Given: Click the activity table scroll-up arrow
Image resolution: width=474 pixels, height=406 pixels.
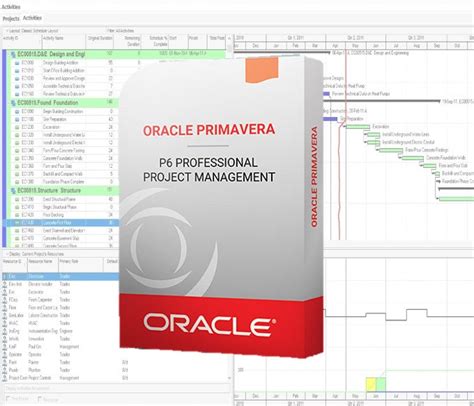Looking at the screenshot, I should pos(229,38).
